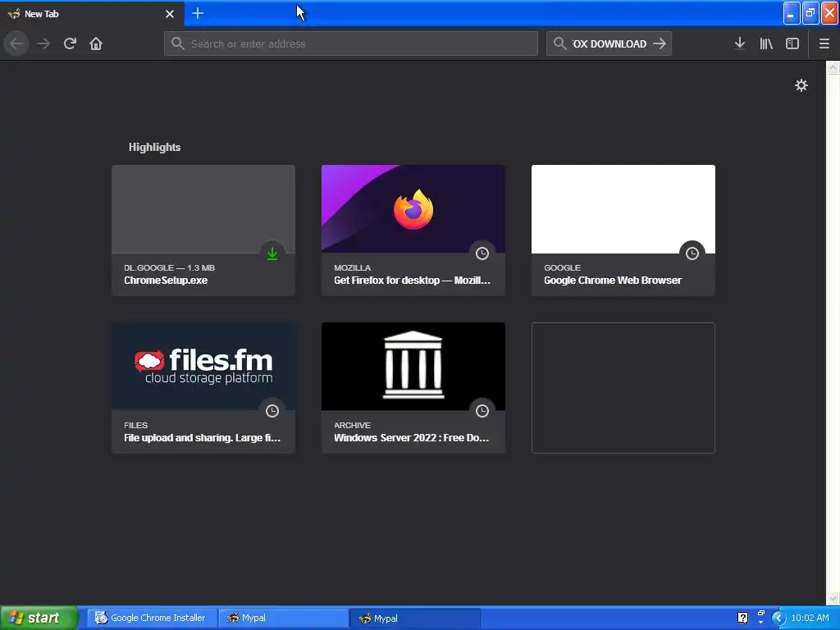Click the Google Chrome Web Browser title
Screen dimensions: 840x630
click(x=613, y=281)
